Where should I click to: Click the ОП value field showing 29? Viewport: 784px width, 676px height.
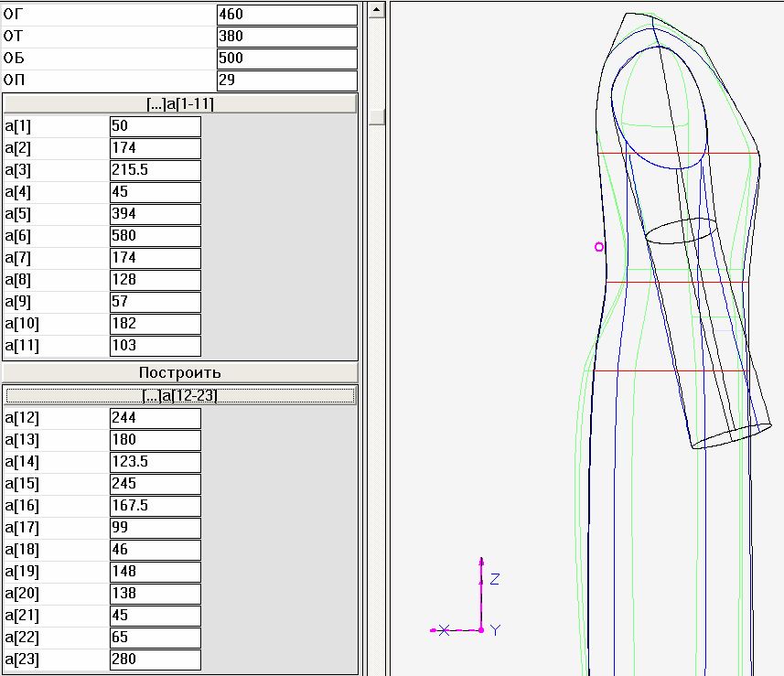287,80
